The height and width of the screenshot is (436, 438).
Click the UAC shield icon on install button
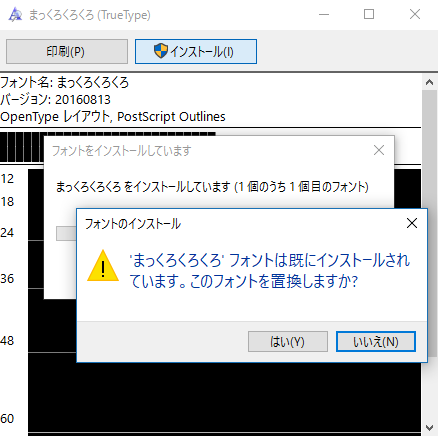[161, 51]
